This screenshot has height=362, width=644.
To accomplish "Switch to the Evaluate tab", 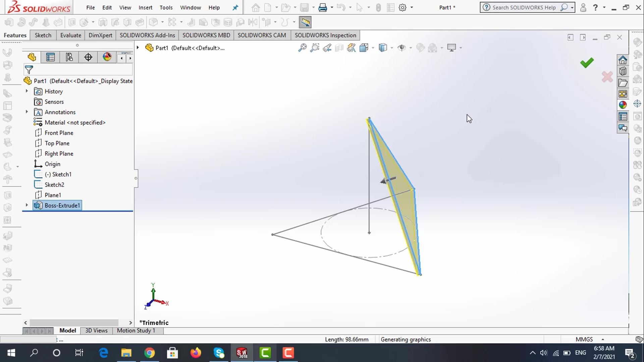I will [x=70, y=35].
